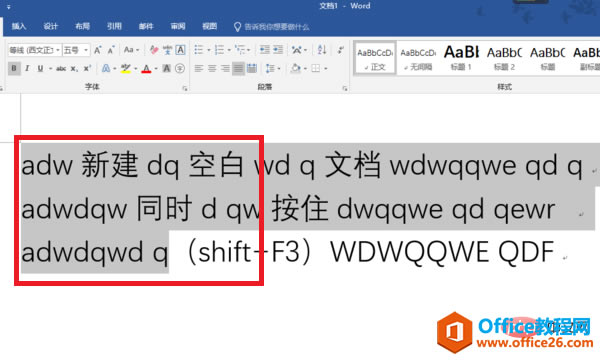
Task: Sort text A to Z icon
Action: pos(322,50)
